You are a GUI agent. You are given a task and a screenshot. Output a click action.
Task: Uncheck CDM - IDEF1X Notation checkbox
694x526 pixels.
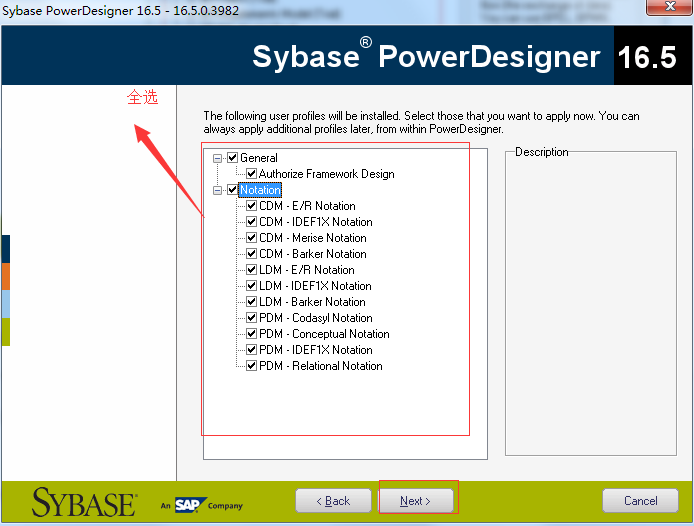coord(251,222)
